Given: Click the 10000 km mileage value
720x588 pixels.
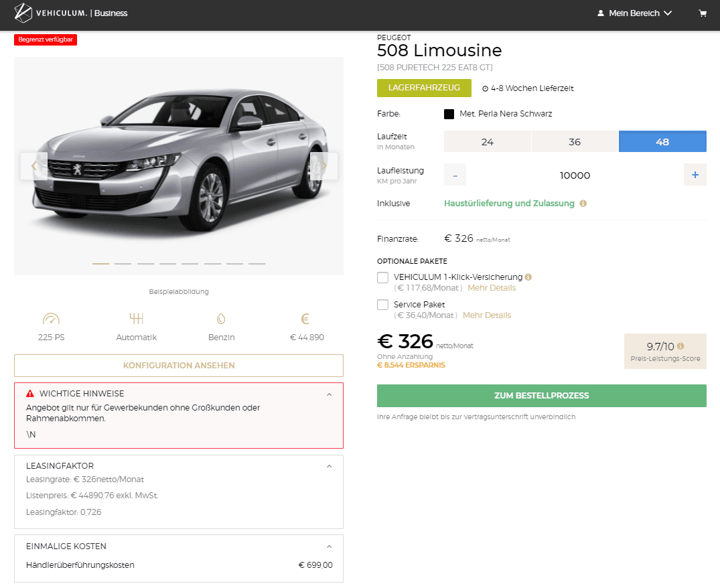Looking at the screenshot, I should [x=575, y=175].
